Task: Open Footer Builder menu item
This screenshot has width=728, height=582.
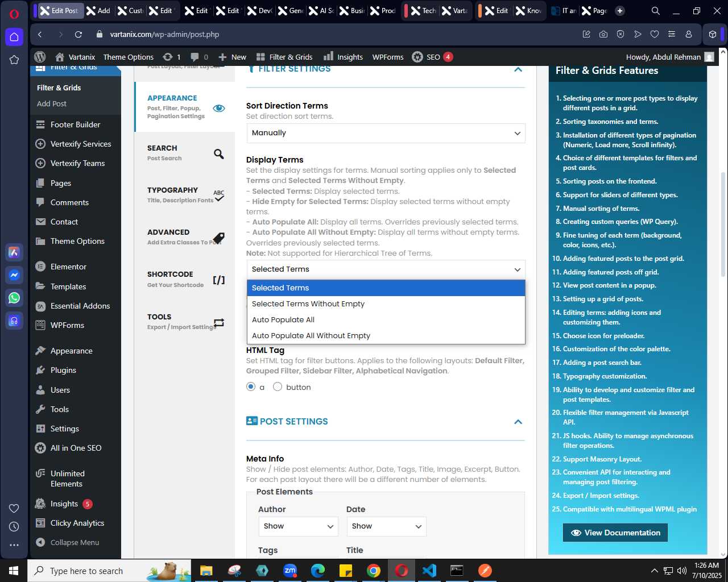Action: (x=75, y=124)
